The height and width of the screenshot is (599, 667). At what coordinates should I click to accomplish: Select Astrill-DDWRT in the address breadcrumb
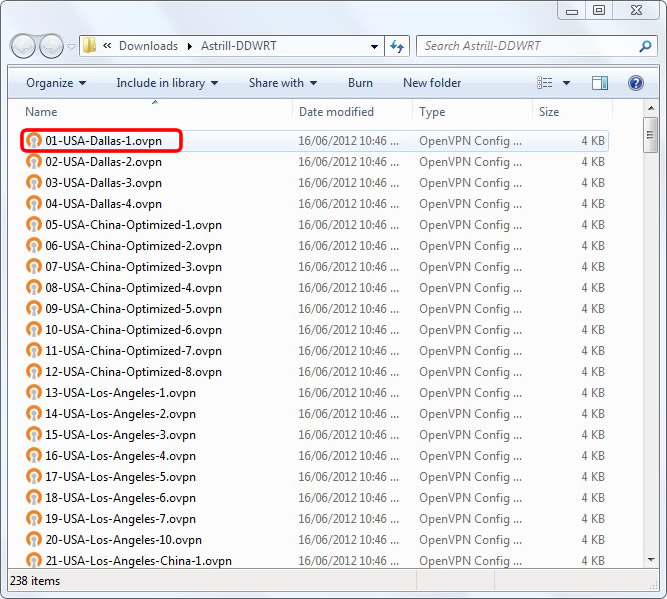tap(238, 46)
